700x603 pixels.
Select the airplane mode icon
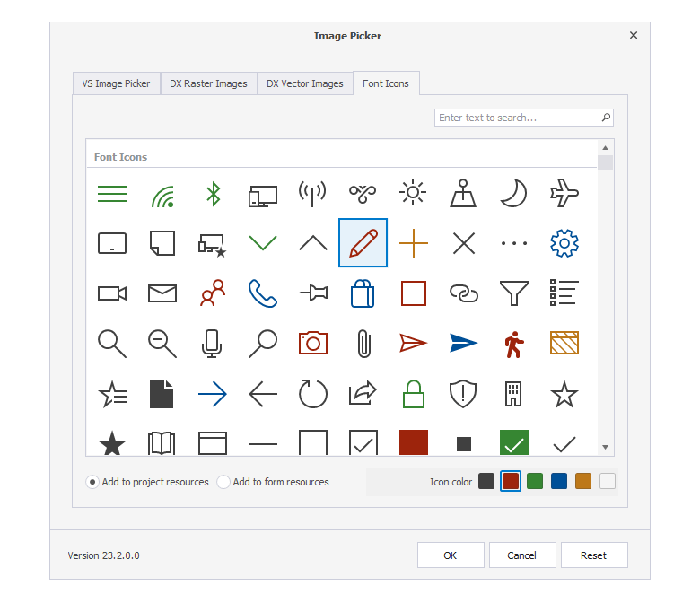[564, 193]
